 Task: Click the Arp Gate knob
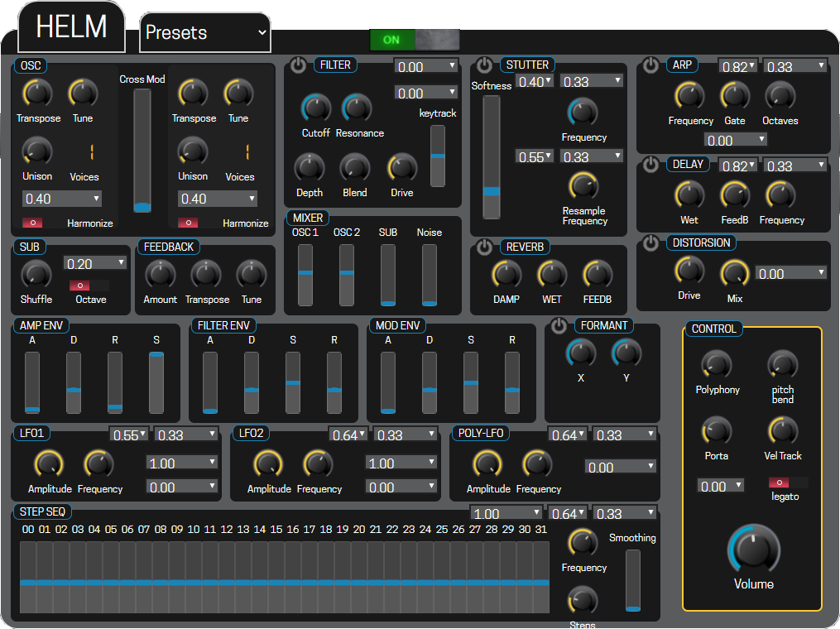pos(735,96)
